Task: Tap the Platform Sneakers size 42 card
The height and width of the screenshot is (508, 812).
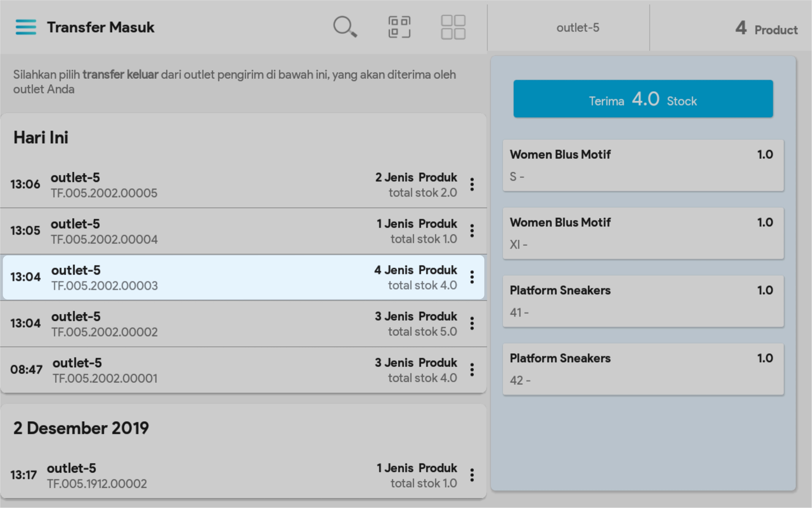Action: click(x=643, y=369)
